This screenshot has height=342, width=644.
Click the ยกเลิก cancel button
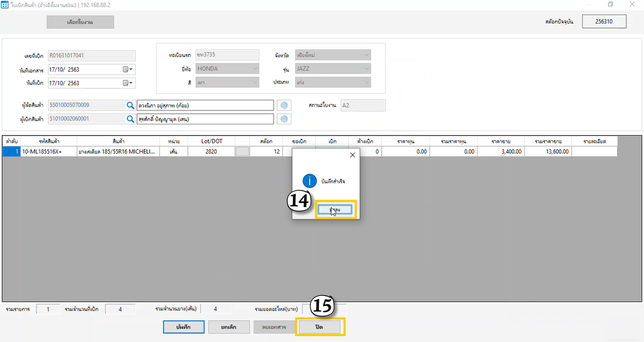229,326
